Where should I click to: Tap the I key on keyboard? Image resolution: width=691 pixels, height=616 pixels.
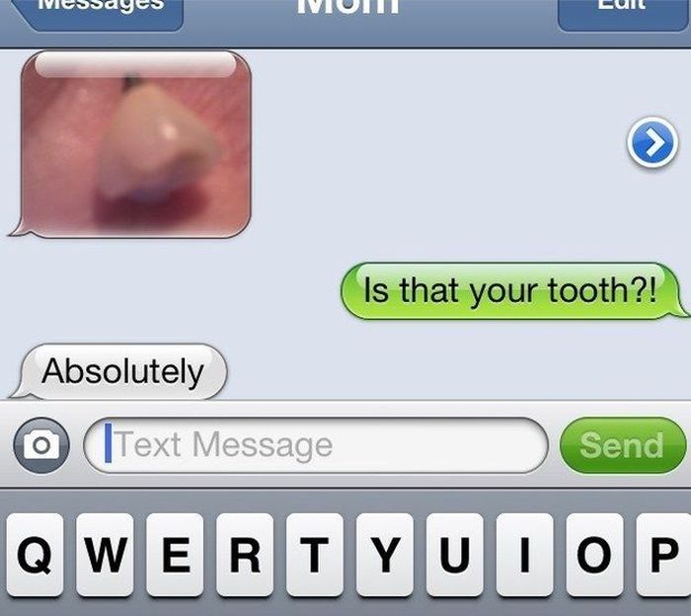coord(525,555)
